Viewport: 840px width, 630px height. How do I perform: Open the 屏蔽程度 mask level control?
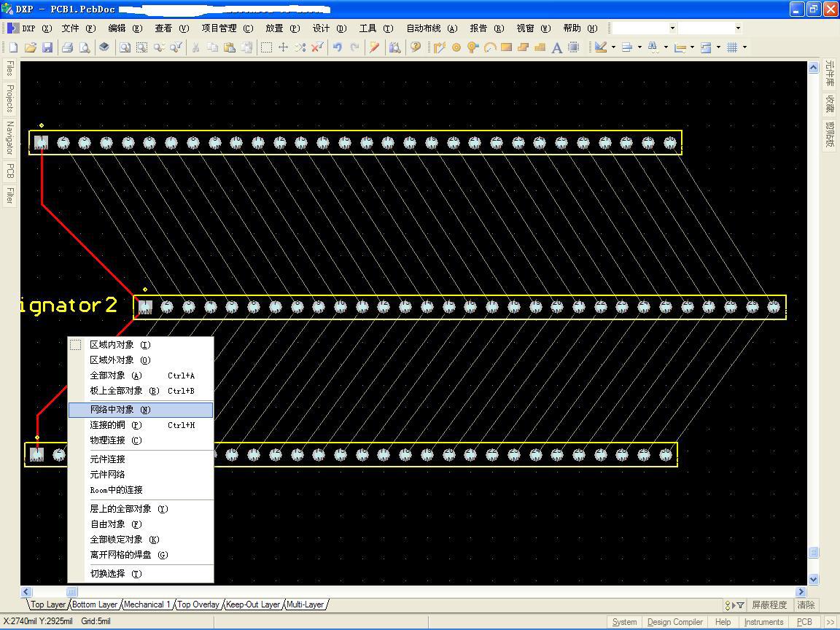coord(769,604)
